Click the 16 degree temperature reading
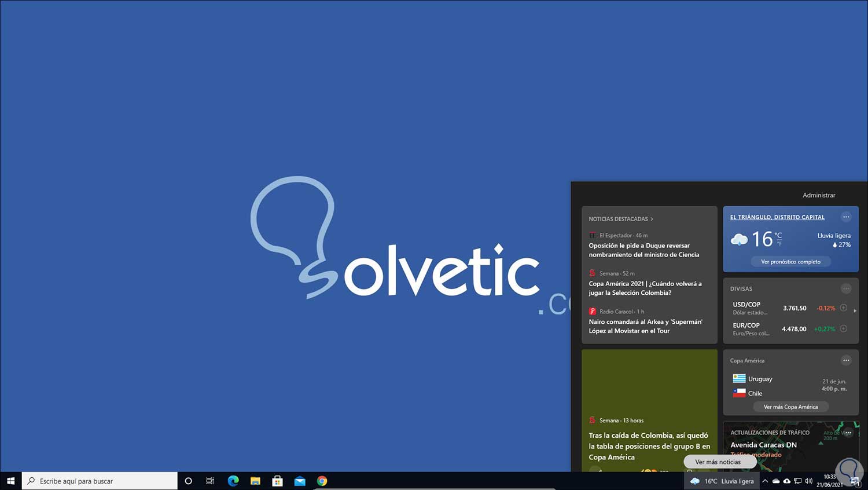 point(762,239)
